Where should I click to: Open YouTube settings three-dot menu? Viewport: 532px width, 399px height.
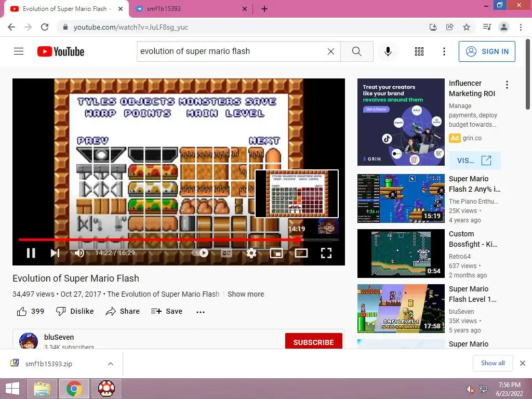coord(444,51)
